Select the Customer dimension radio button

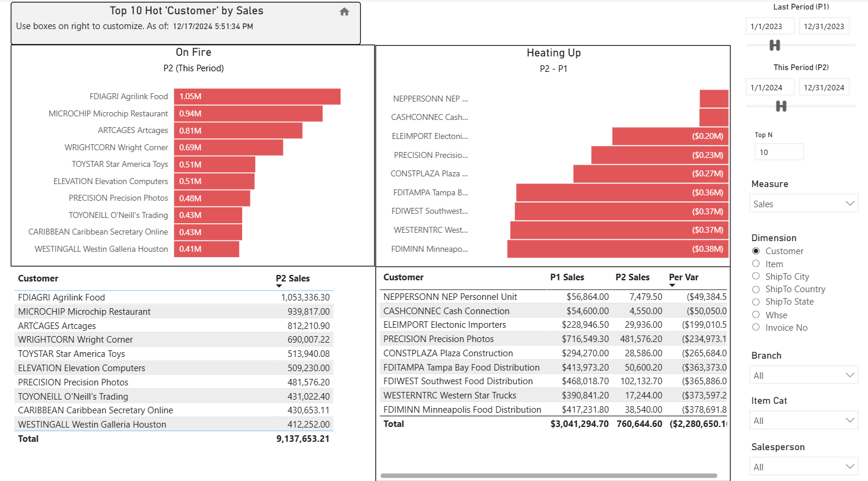(x=756, y=251)
